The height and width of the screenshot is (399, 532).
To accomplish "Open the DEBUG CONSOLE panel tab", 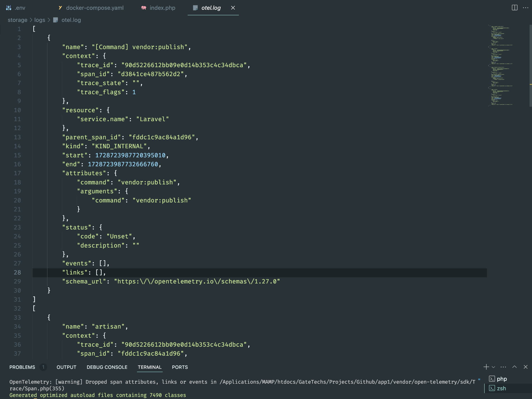I will coord(107,367).
